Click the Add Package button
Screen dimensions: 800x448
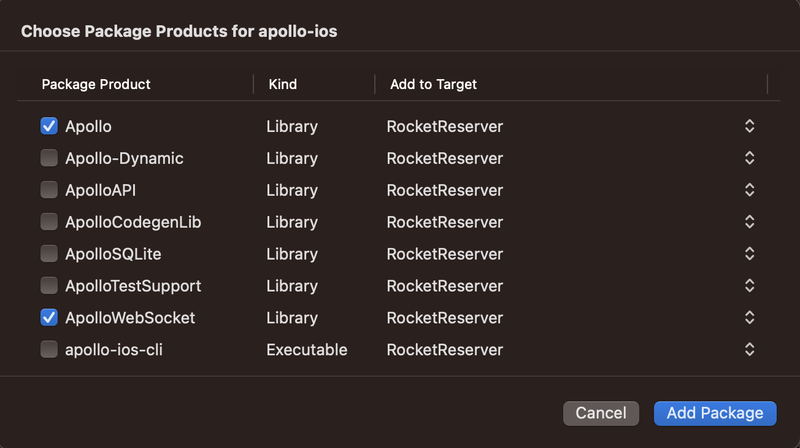tap(715, 413)
